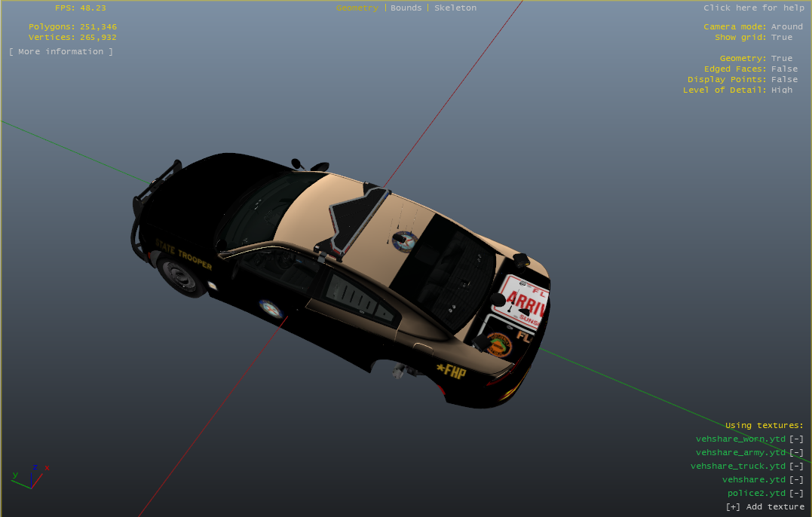Screen dimensions: 812x517
Task: Click [-] next to vehshare_truck.ytd
Action: pyautogui.click(x=796, y=466)
